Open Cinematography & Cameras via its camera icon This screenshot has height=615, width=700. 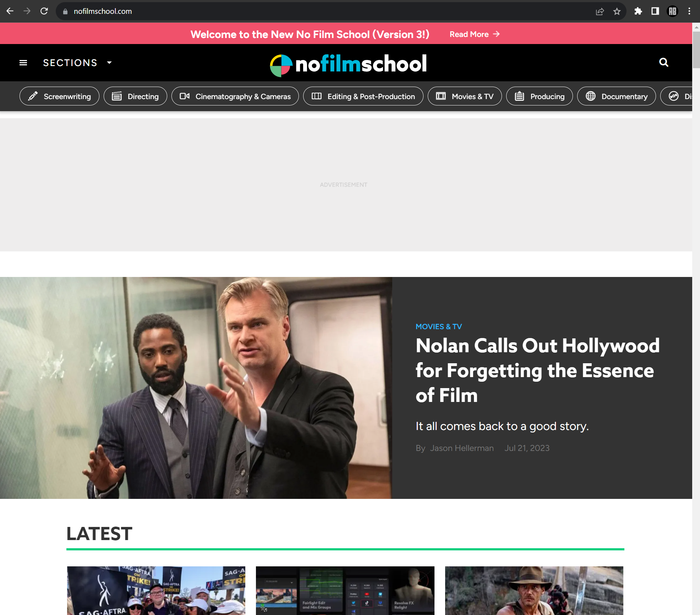coord(184,96)
